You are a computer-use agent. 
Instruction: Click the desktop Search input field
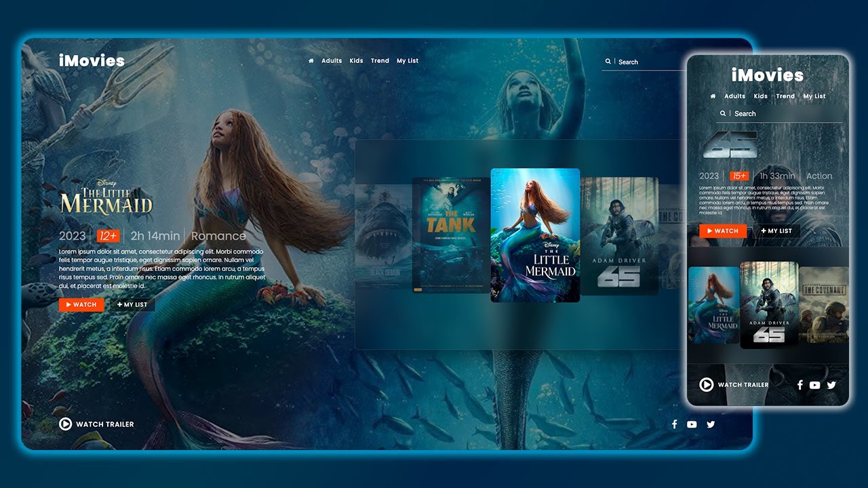644,62
